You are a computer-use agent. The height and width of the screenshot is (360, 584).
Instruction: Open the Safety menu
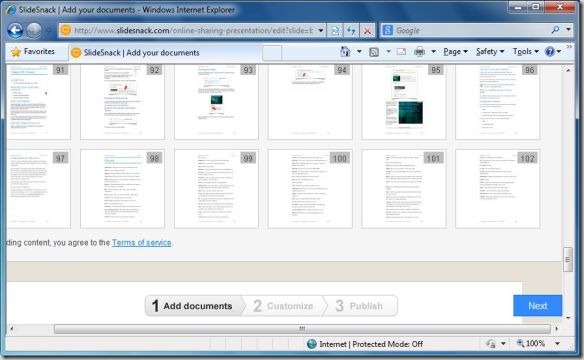pos(490,52)
